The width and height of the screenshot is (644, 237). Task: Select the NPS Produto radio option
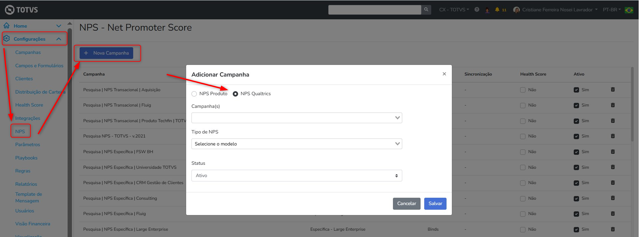[194, 94]
